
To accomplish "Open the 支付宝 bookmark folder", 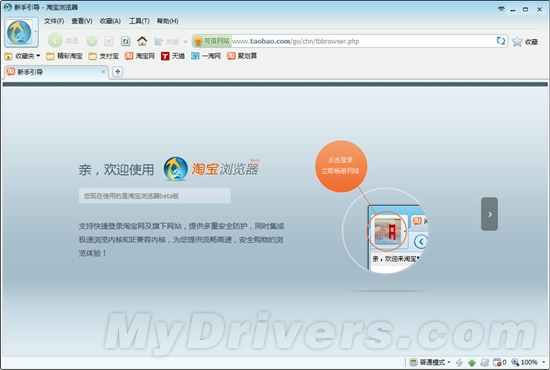I will (x=103, y=56).
